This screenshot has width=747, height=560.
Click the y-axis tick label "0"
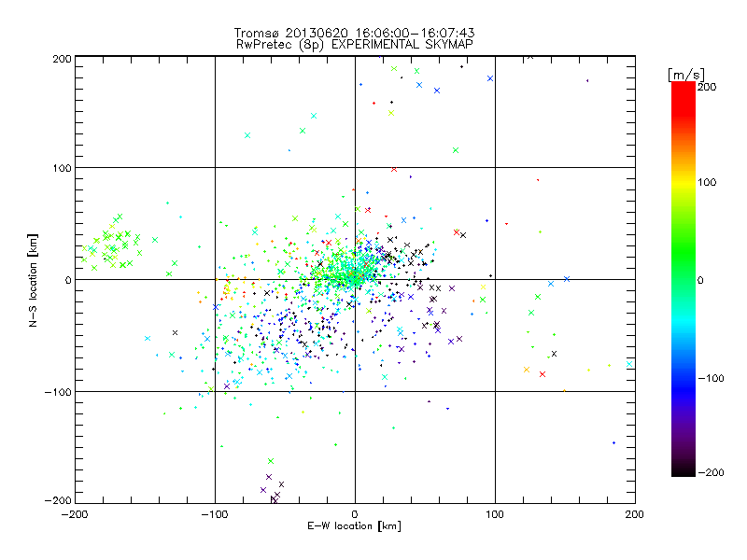68,280
